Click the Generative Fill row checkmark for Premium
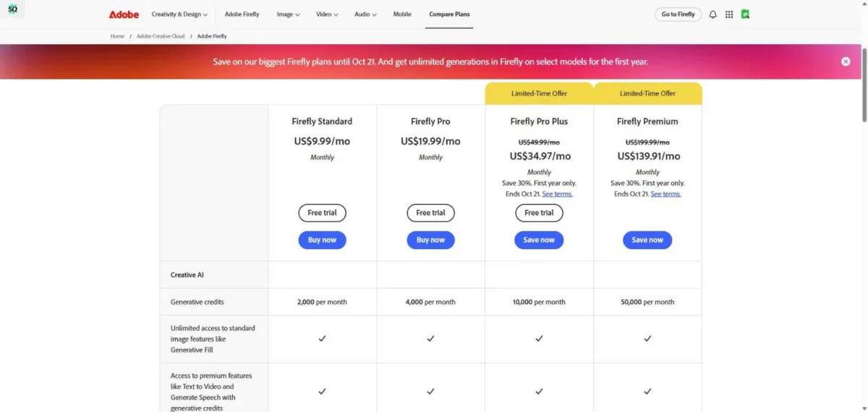 pos(647,338)
